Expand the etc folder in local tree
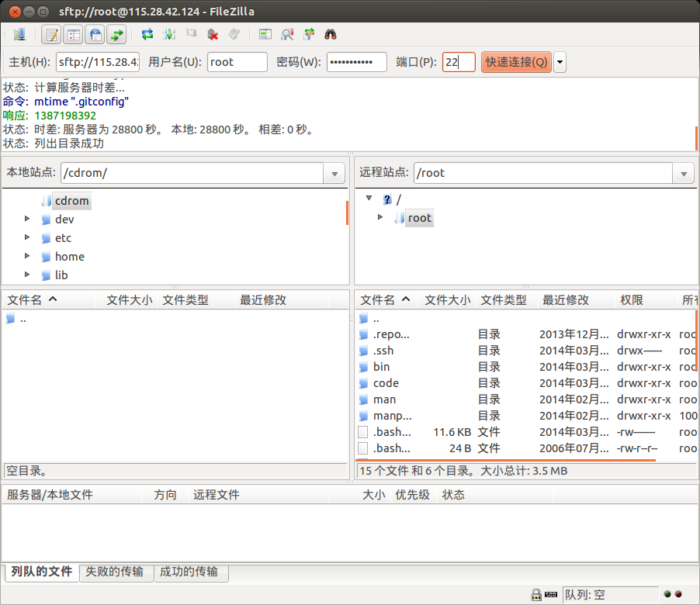 click(x=27, y=237)
